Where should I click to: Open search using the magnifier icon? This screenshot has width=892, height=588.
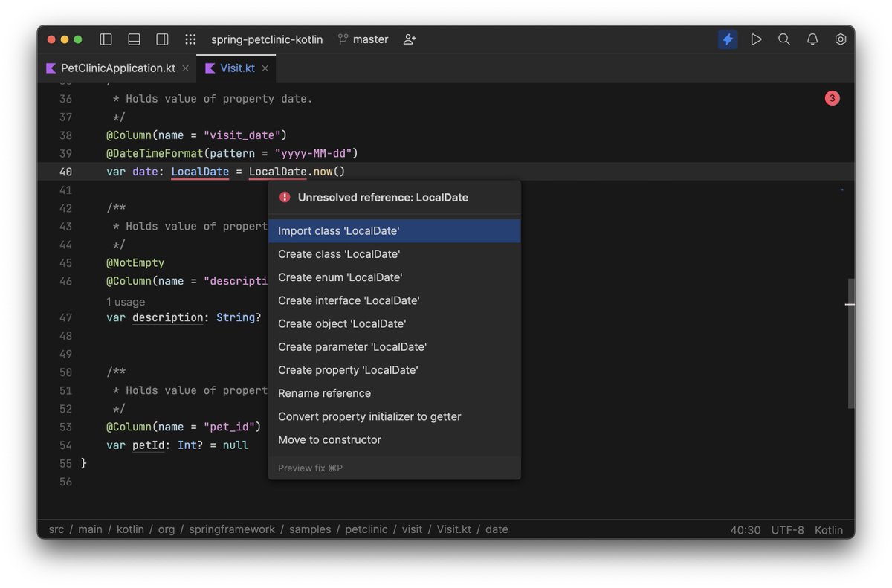tap(784, 39)
